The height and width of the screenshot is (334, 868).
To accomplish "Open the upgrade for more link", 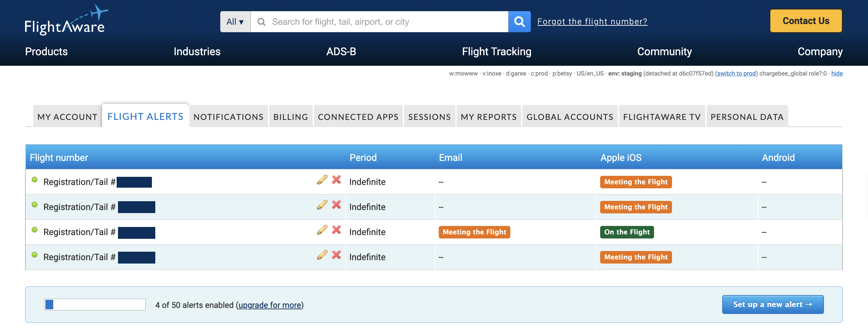I will [x=270, y=305].
